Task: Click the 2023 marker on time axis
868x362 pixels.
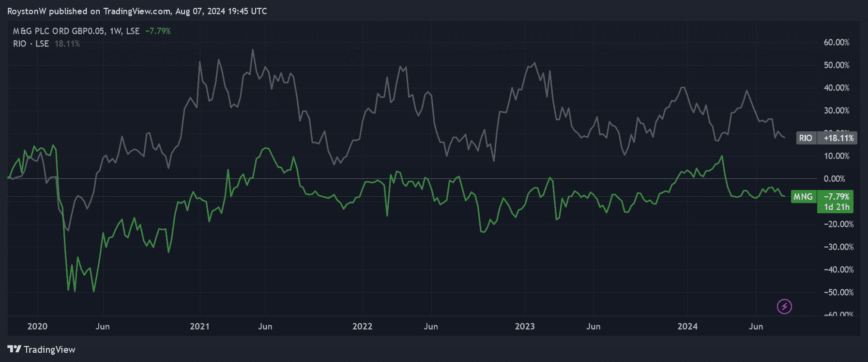Action: [x=525, y=326]
